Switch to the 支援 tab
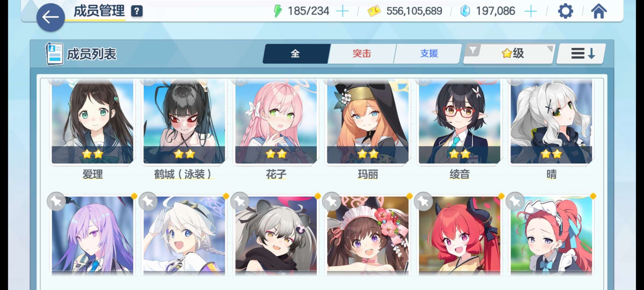This screenshot has width=644, height=290. [x=429, y=54]
